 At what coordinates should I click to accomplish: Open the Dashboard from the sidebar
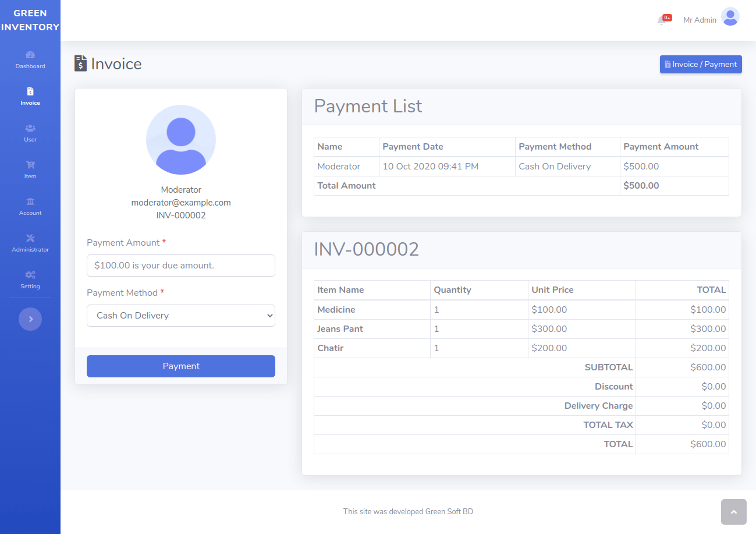click(x=30, y=59)
